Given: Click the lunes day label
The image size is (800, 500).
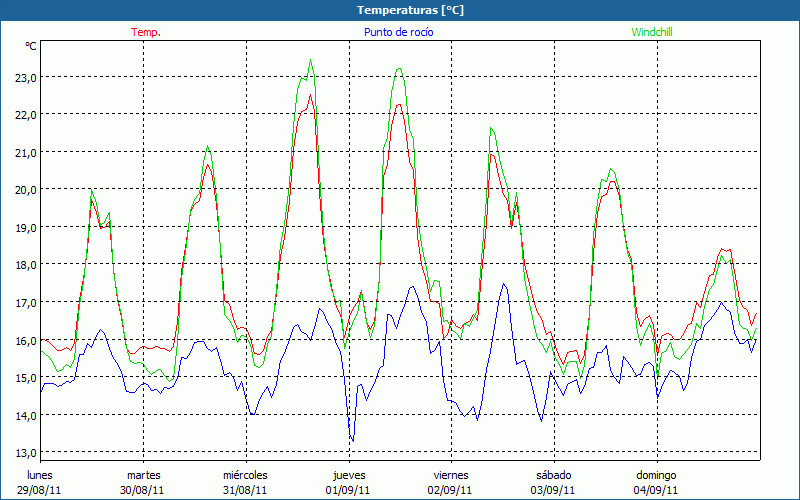Looking at the screenshot, I should pos(40,475).
